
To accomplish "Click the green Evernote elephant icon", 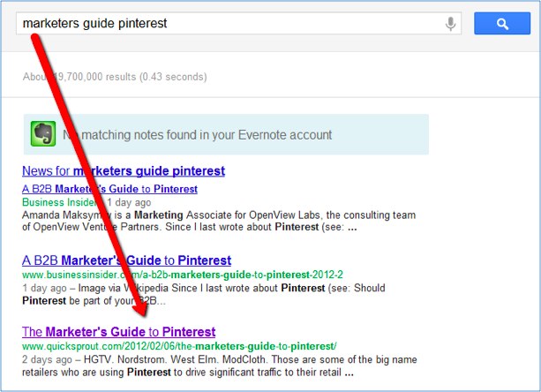I will [43, 134].
